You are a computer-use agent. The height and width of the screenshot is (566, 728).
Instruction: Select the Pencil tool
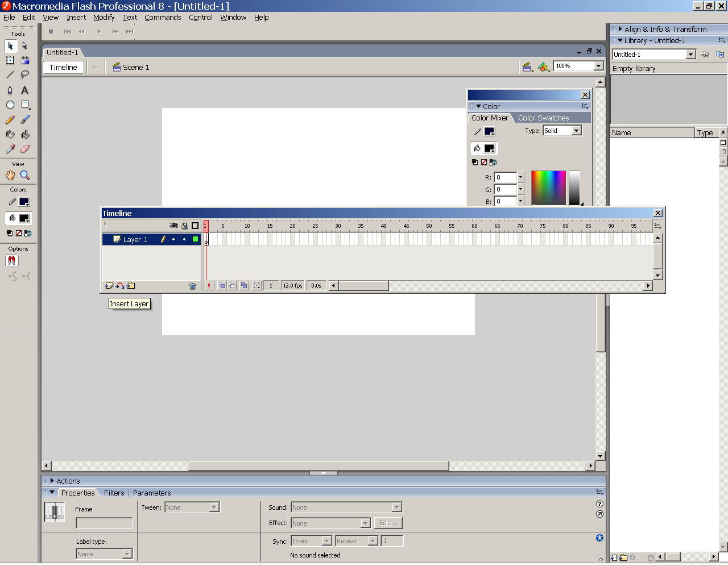click(10, 119)
